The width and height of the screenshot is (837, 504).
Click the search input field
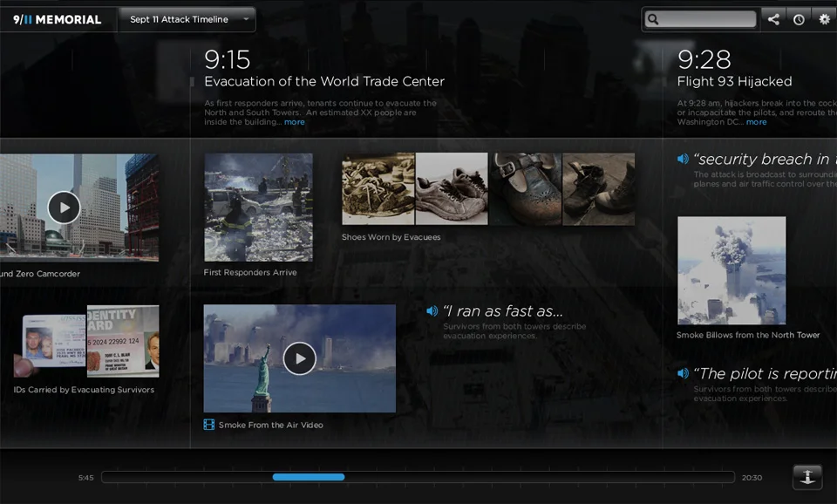point(701,19)
